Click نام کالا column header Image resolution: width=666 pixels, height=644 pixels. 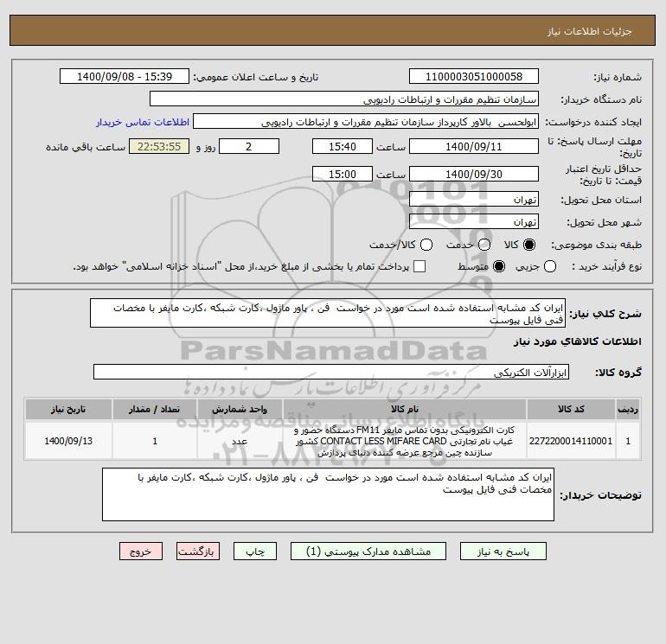(405, 409)
